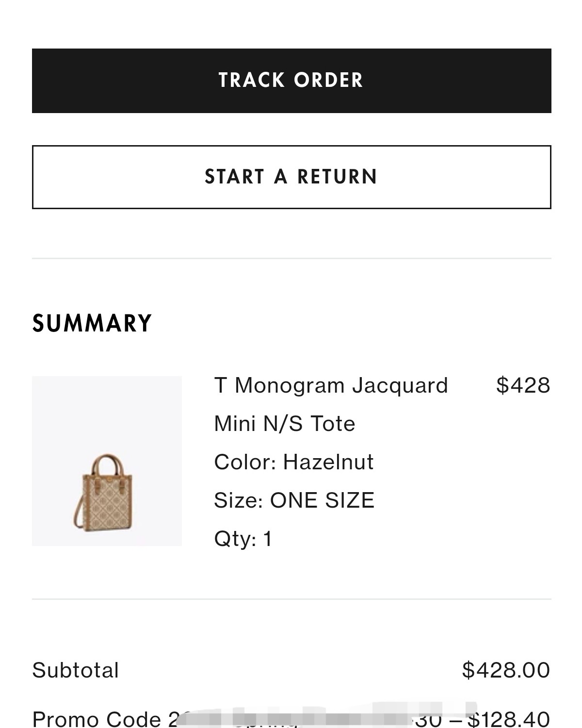This screenshot has height=728, width=582.
Task: Tap the START A RETURN button
Action: pyautogui.click(x=291, y=177)
